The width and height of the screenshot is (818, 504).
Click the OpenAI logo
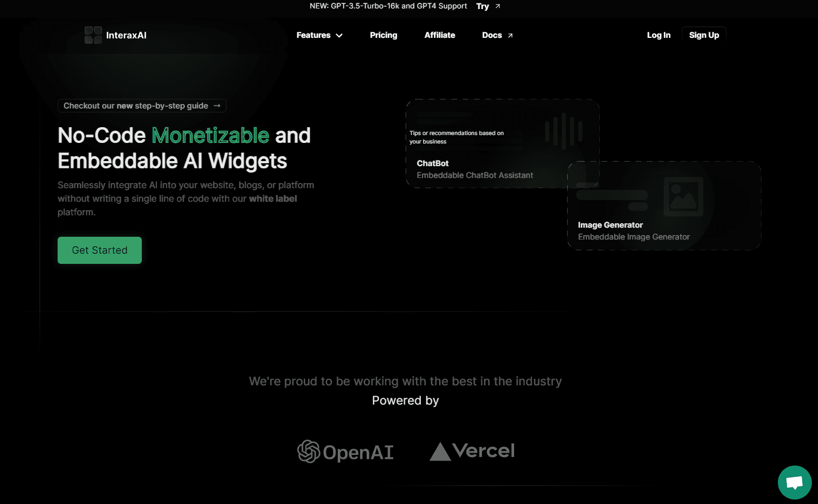(x=345, y=452)
